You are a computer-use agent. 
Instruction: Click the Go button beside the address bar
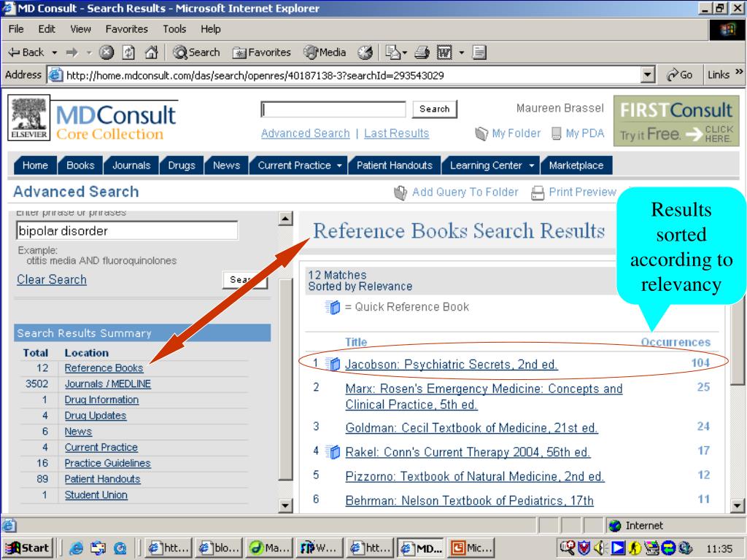point(680,75)
